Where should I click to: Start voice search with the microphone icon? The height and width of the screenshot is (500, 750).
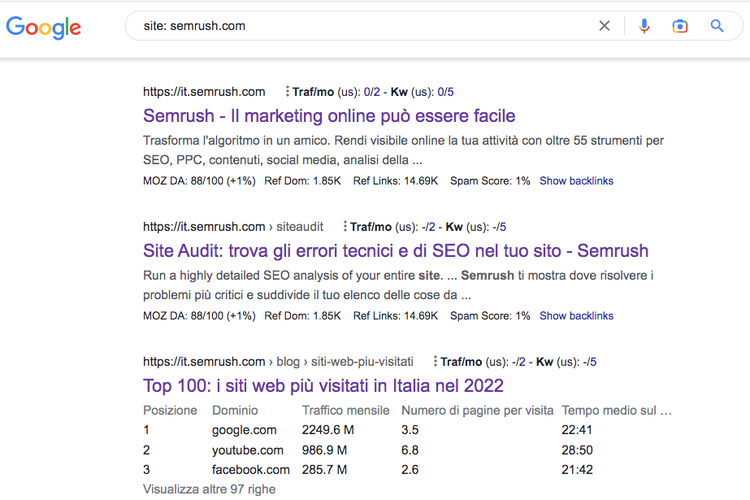tap(644, 26)
